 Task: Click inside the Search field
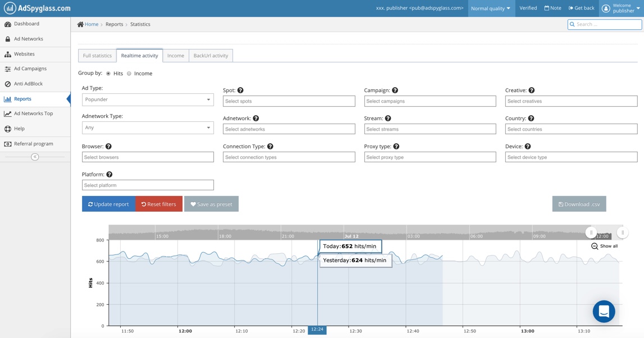click(x=605, y=24)
